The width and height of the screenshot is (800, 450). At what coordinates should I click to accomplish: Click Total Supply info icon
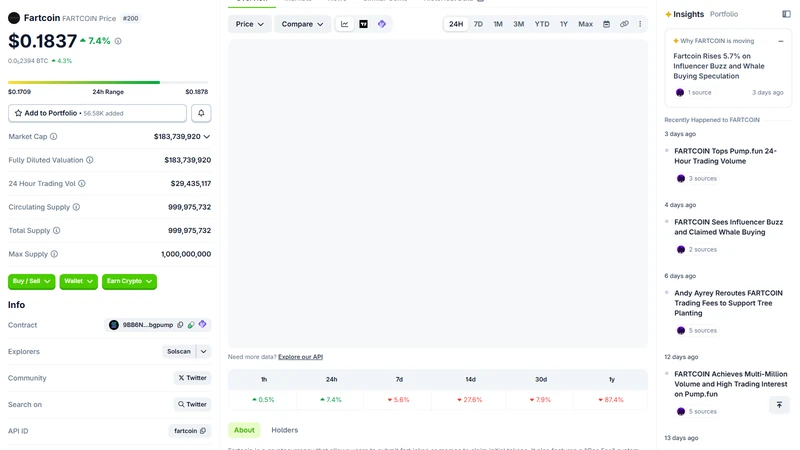pyautogui.click(x=57, y=231)
